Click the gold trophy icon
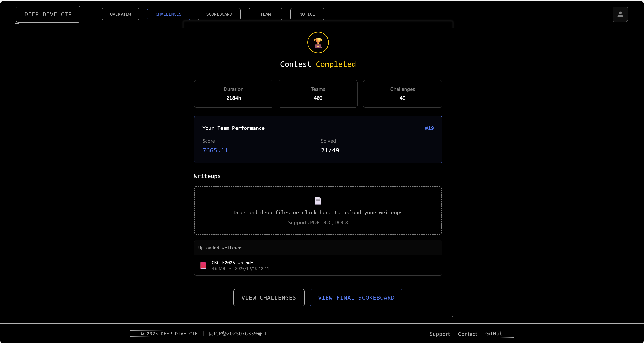Viewport: 644px width, 343px height. click(318, 42)
